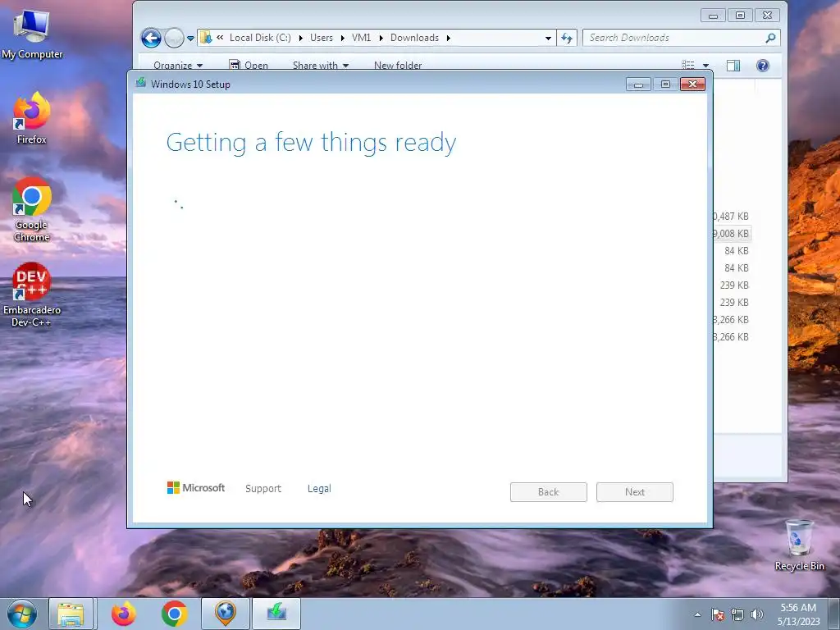The width and height of the screenshot is (840, 630).
Task: Open the Share with menu
Action: pos(321,66)
